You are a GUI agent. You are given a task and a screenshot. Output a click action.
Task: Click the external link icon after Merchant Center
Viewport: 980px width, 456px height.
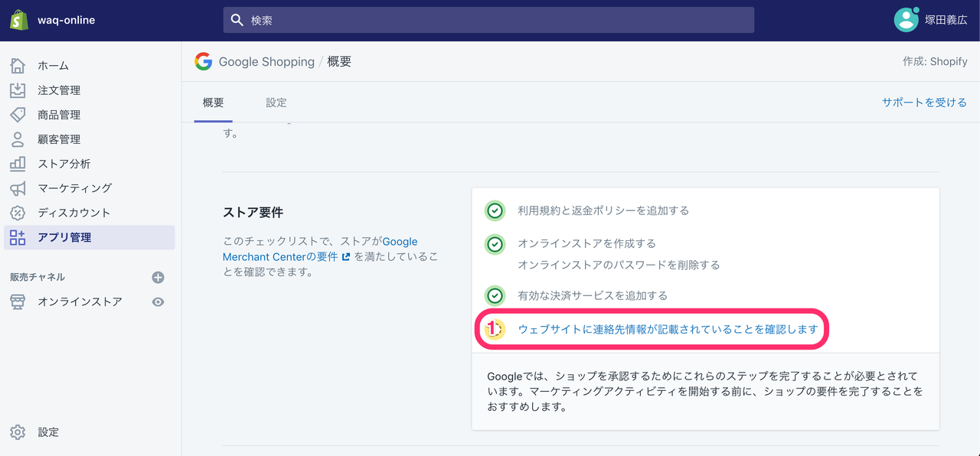click(x=346, y=257)
